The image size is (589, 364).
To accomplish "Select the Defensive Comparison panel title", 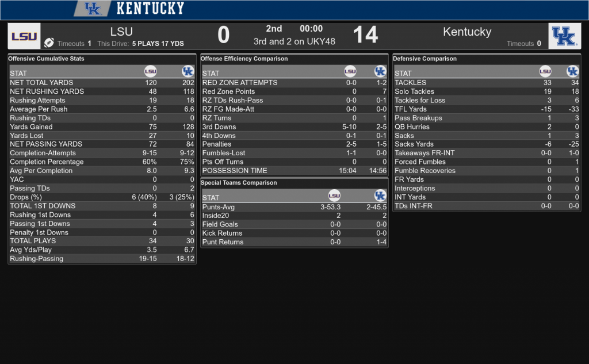I will (425, 59).
